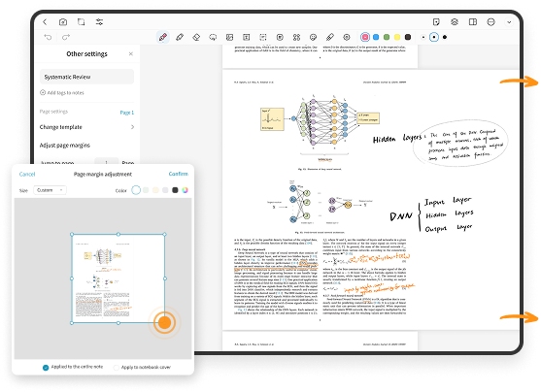This screenshot has width=541, height=392.
Task: Click the circular target tool icon
Action: pyautogui.click(x=347, y=37)
